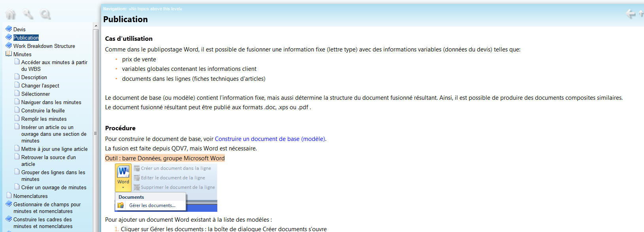Click the page icon beside Mettre à jour une ligne article
644x232 pixels.
[x=17, y=148]
